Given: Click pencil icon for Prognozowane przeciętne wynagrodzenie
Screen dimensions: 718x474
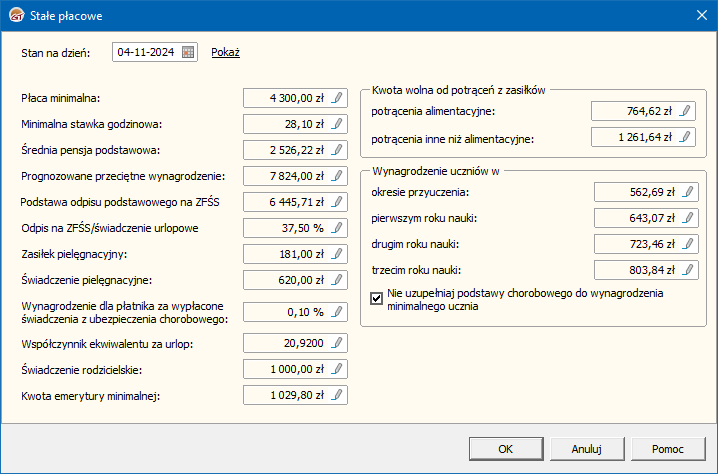Looking at the screenshot, I should (337, 176).
